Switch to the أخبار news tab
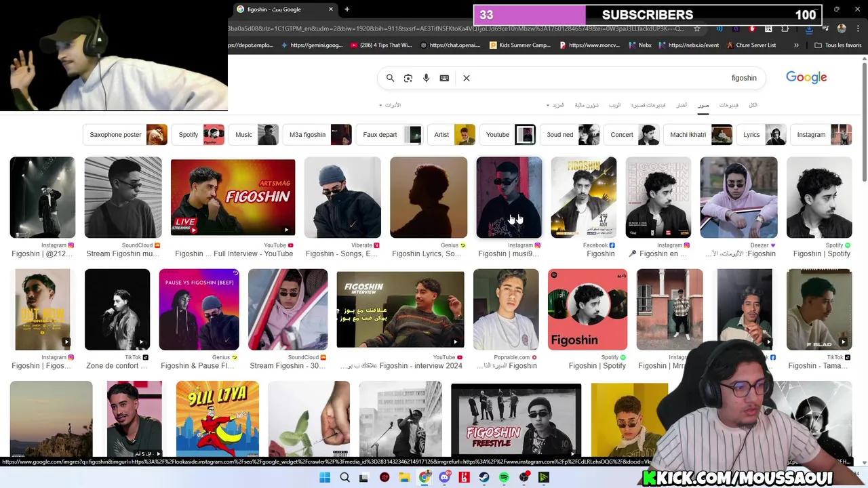The height and width of the screenshot is (488, 868). pyautogui.click(x=682, y=105)
